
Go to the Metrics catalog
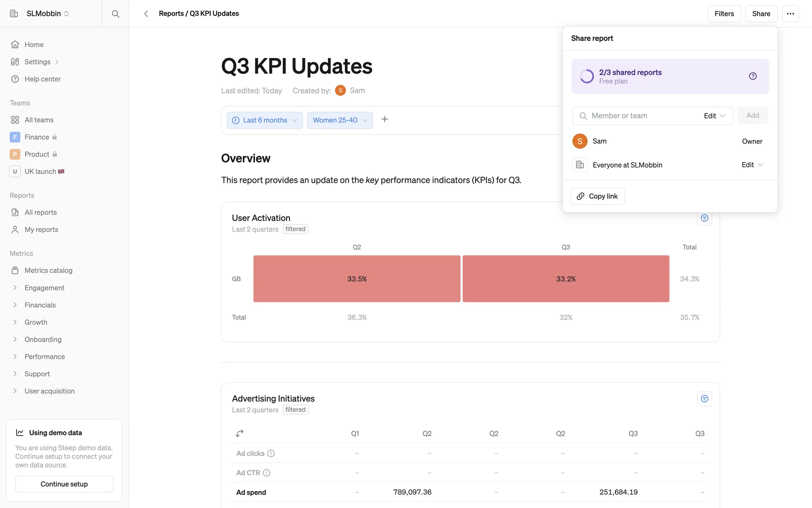48,271
